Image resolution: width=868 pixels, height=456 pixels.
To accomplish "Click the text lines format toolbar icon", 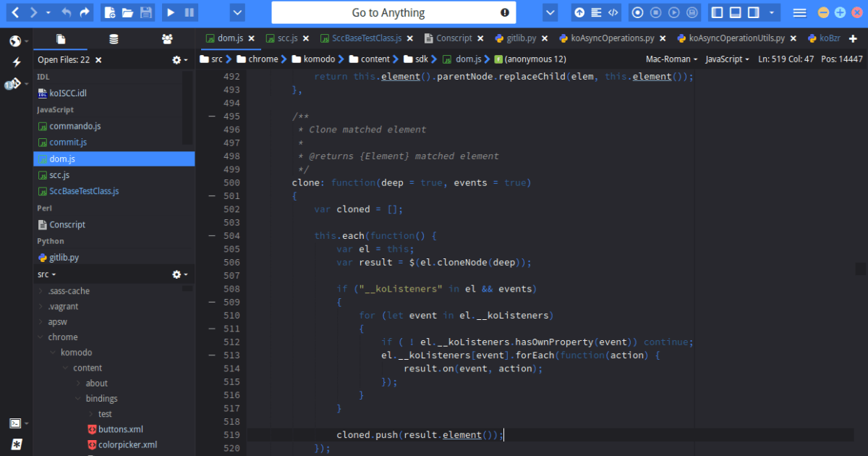I will (x=597, y=12).
